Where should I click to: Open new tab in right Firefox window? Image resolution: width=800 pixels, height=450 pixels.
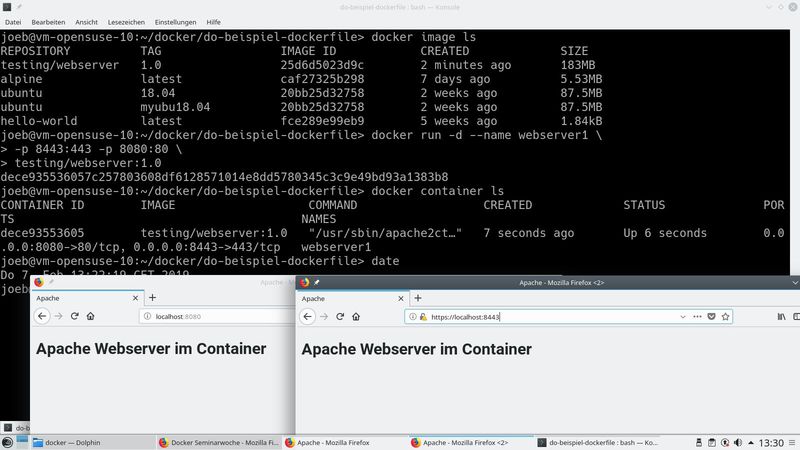point(418,298)
